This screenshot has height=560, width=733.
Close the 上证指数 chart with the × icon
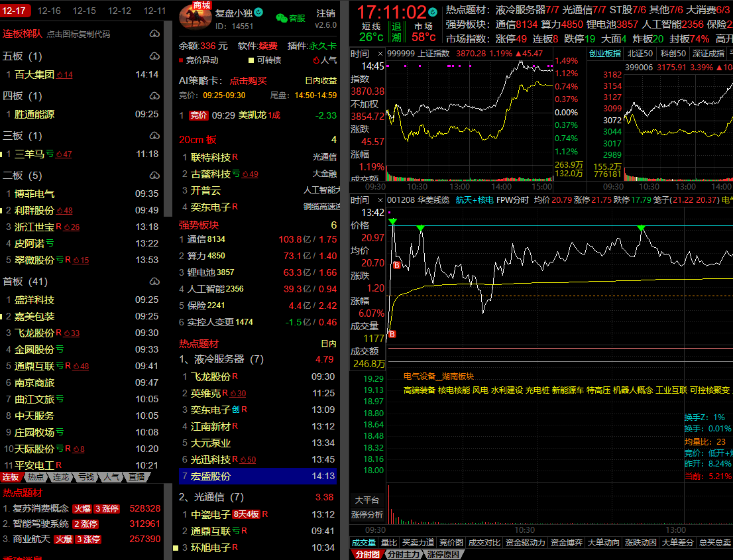point(380,53)
